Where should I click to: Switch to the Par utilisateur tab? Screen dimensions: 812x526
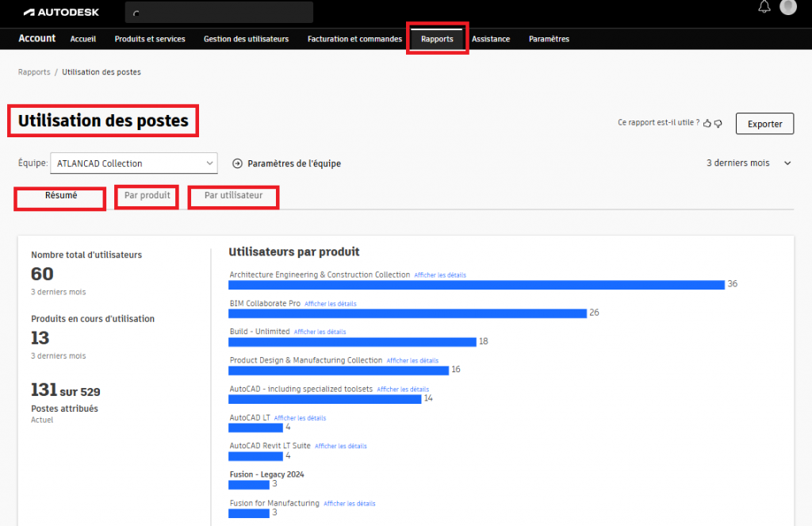[233, 196]
